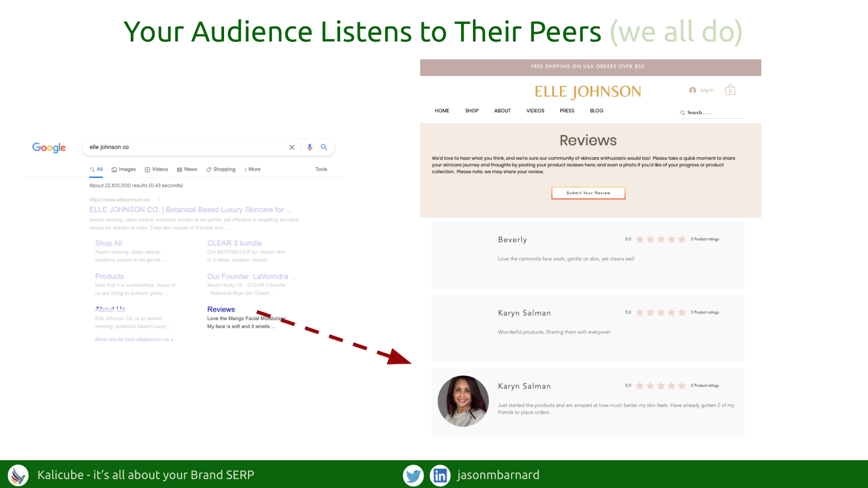Click the Submit Your Review button
Image resolution: width=868 pixels, height=488 pixels.
click(x=588, y=193)
